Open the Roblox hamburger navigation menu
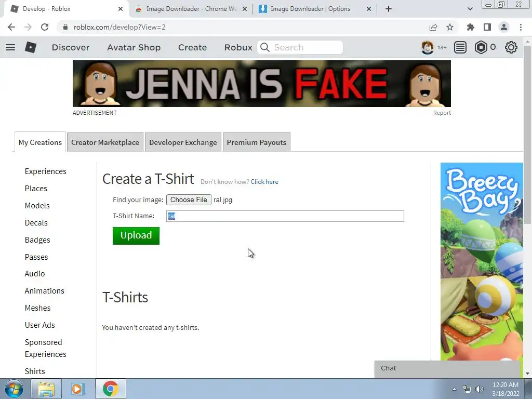The image size is (532, 399). tap(10, 47)
